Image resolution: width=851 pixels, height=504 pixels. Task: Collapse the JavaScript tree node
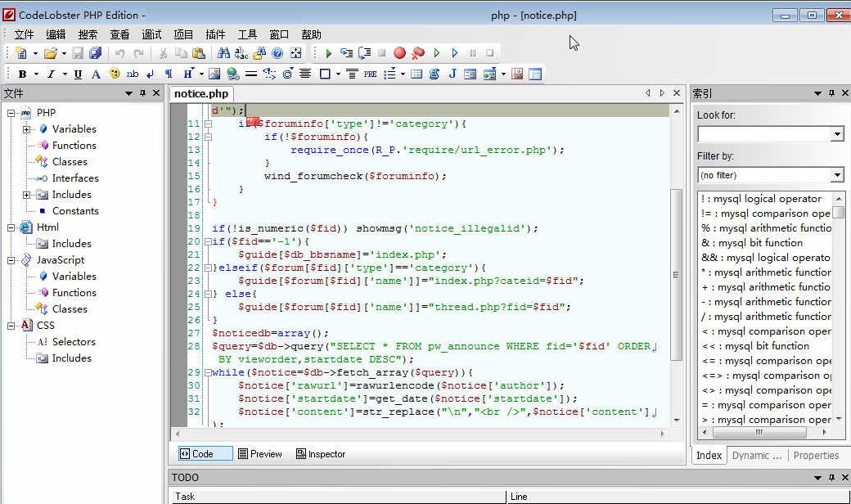pyautogui.click(x=11, y=260)
